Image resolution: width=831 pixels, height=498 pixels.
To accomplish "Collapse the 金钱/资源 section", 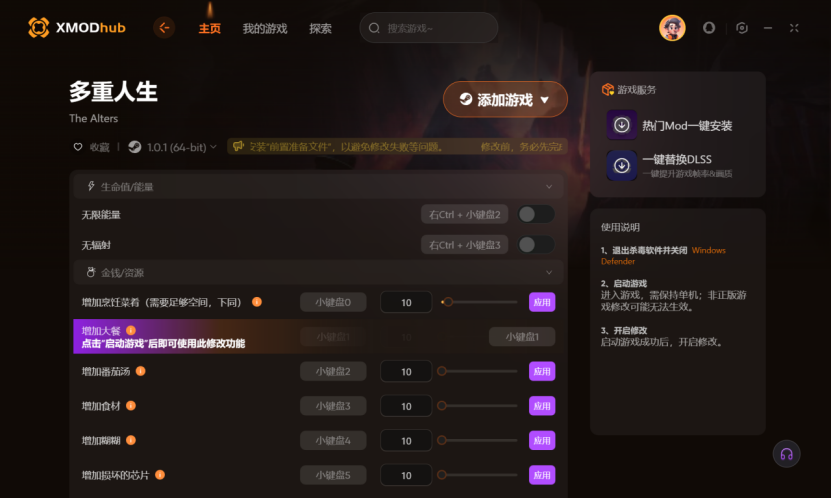I will pos(549,272).
